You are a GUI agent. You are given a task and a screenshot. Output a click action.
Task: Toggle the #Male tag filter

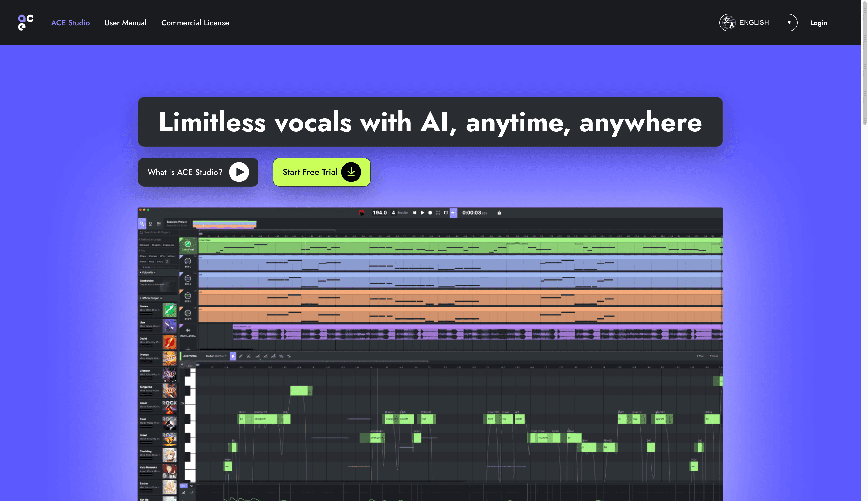tap(143, 256)
